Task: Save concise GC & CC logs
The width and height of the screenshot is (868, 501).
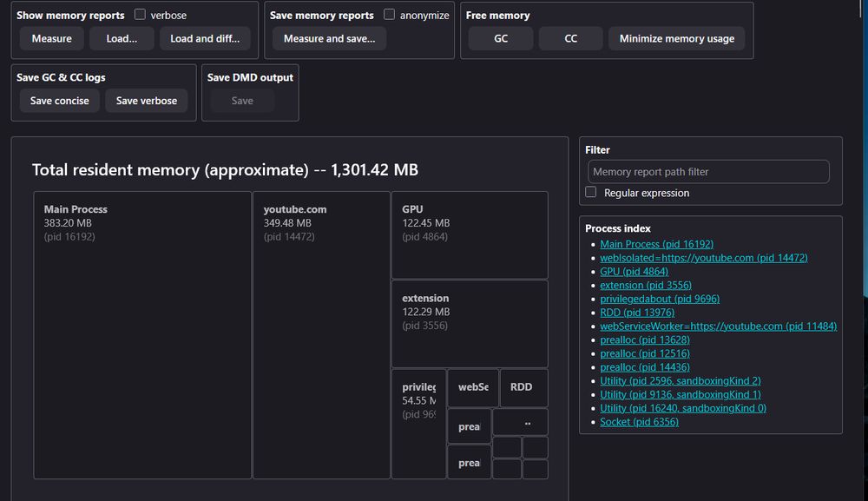Action: point(59,101)
